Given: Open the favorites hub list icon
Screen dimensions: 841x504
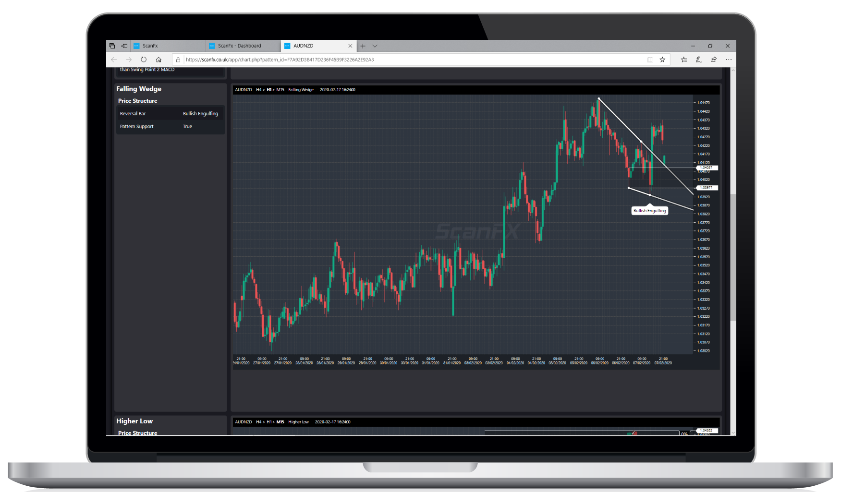Looking at the screenshot, I should point(683,60).
